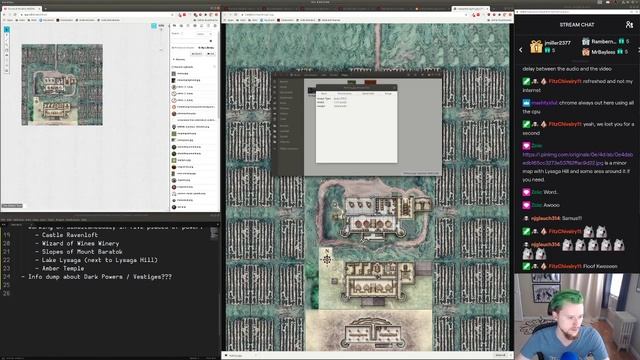
Task: Open the Roll20 Collections sidebar tab
Action: [x=209, y=26]
